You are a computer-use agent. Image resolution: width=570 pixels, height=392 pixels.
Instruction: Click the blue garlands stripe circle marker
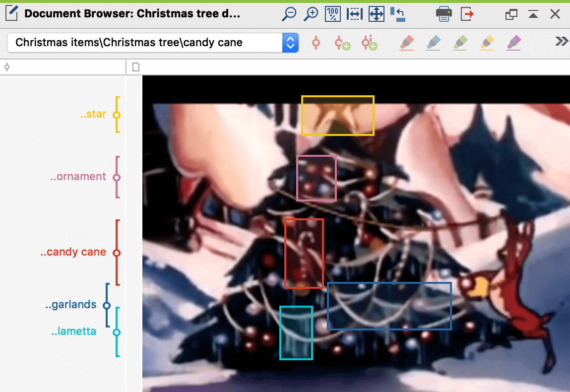click(x=107, y=306)
